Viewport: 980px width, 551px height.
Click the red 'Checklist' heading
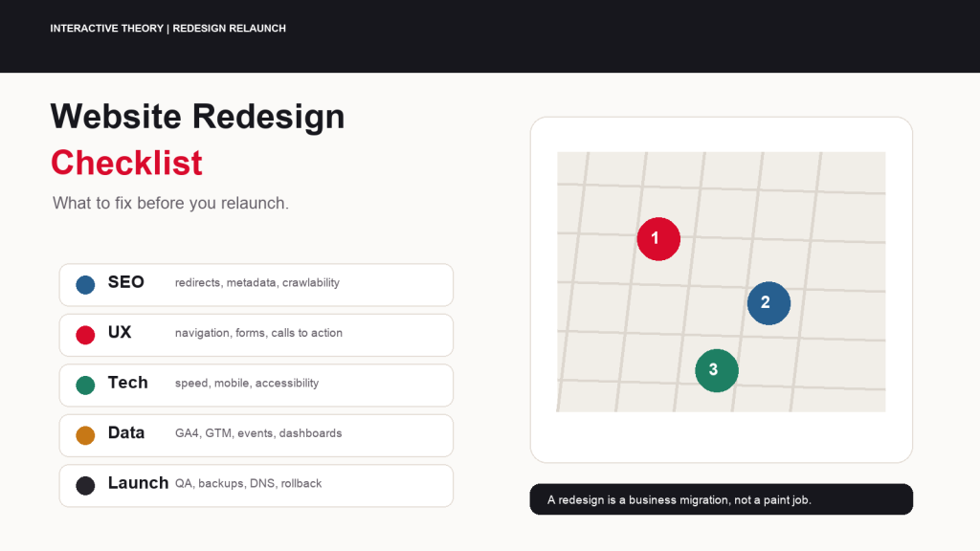click(127, 163)
